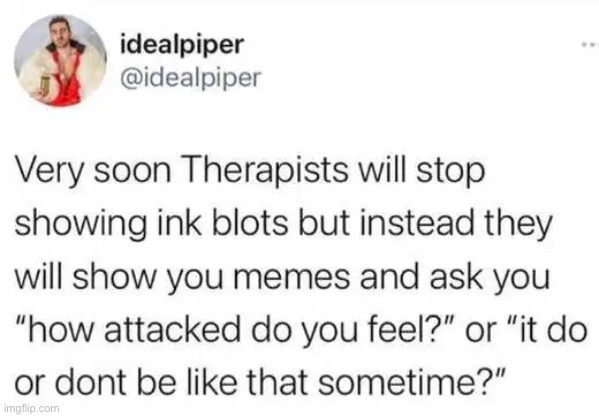Click the words "and ask you" on the third line
Viewport: 599px width, 417px height.
click(x=455, y=279)
